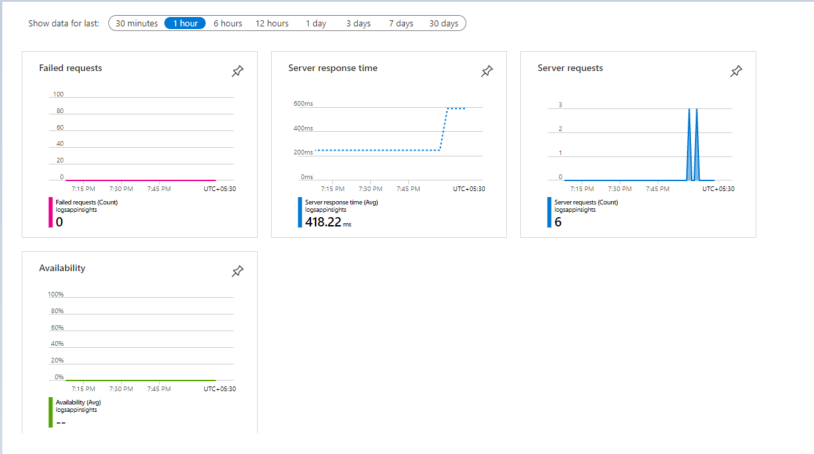The height and width of the screenshot is (454, 814).
Task: Open the Failed requests chart title
Action: click(x=71, y=68)
